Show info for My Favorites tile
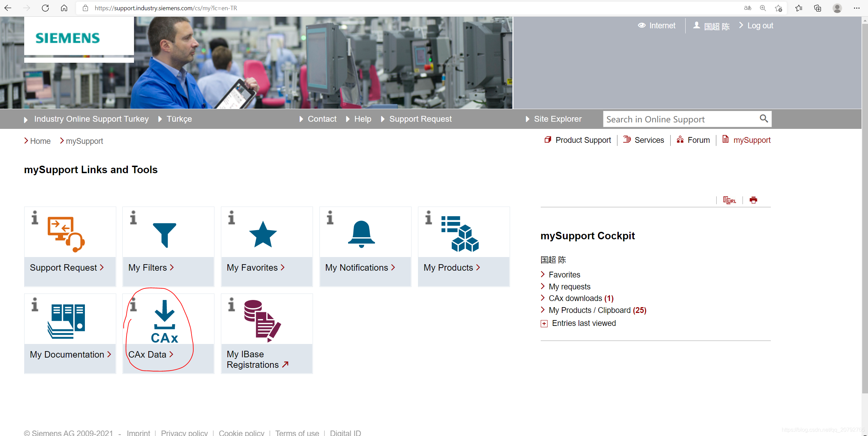The width and height of the screenshot is (868, 436). [232, 217]
